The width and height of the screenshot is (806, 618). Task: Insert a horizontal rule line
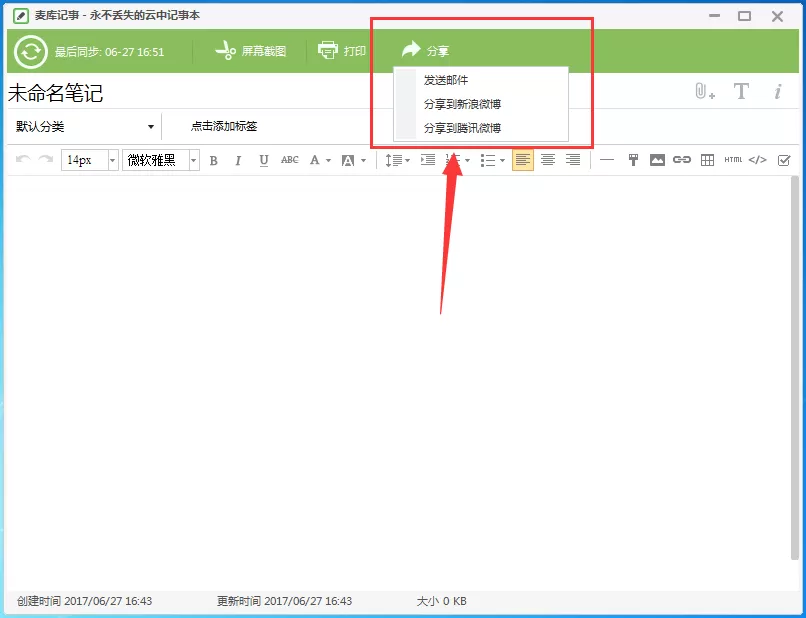coord(607,160)
